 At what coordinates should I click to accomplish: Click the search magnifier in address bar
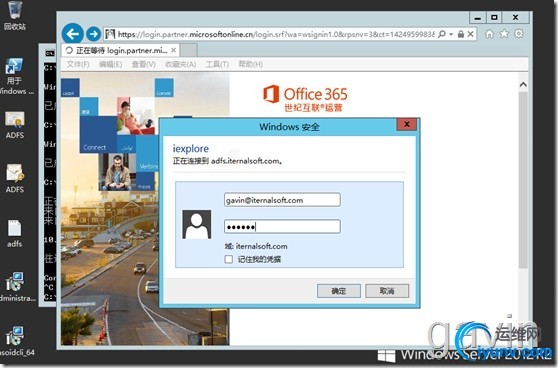pos(442,34)
